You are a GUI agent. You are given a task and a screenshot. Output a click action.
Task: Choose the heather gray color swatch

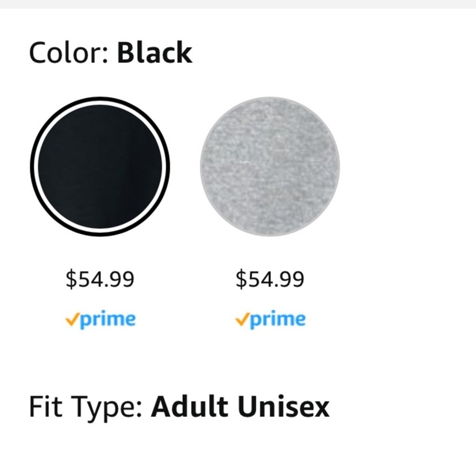pos(270,166)
